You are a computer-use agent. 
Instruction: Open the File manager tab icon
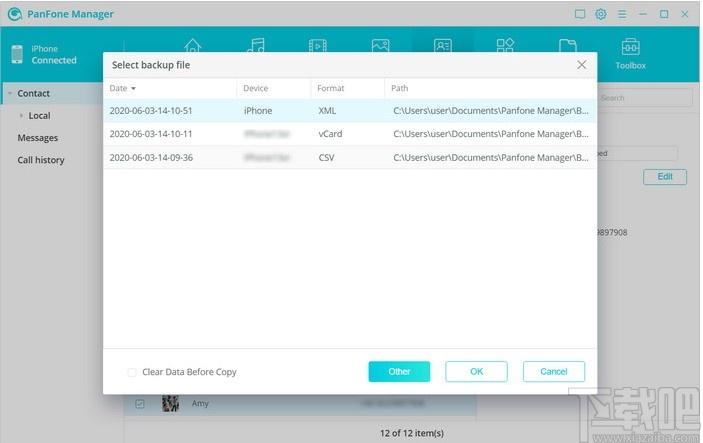coord(568,45)
